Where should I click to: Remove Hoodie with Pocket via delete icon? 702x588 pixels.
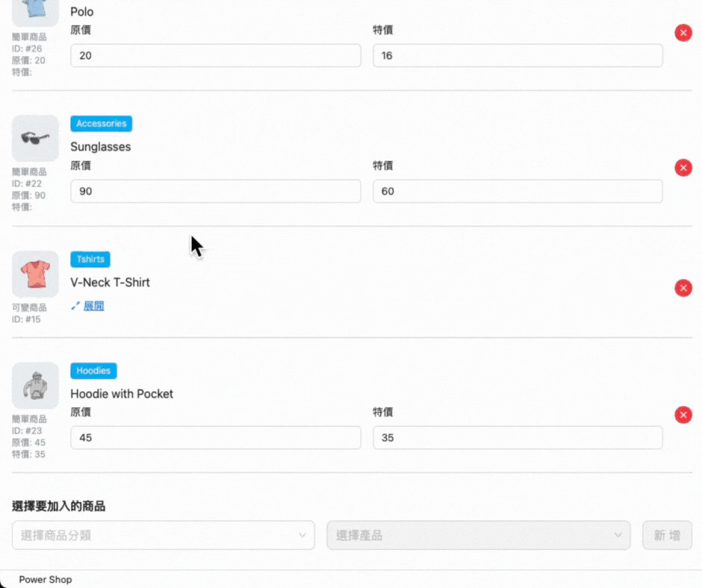[683, 414]
